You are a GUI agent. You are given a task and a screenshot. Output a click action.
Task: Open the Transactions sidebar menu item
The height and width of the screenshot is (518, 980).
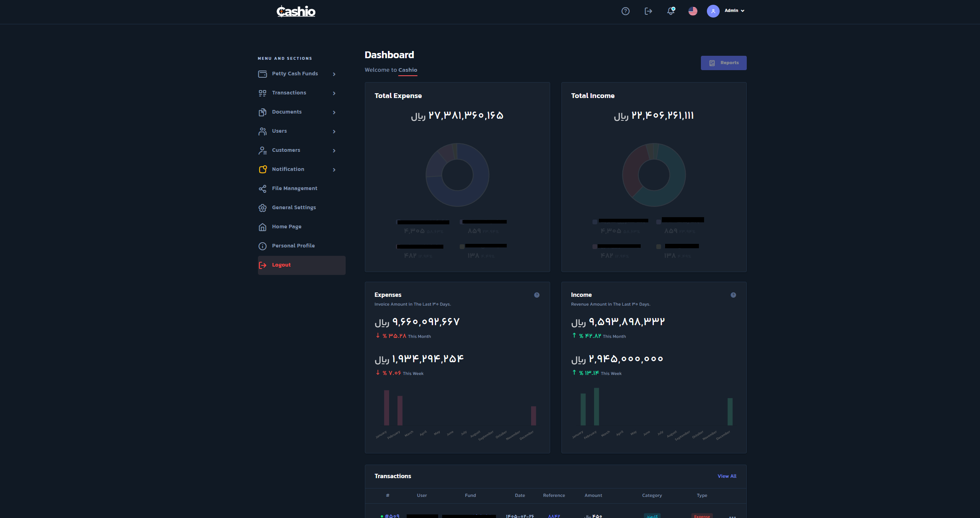pos(301,93)
